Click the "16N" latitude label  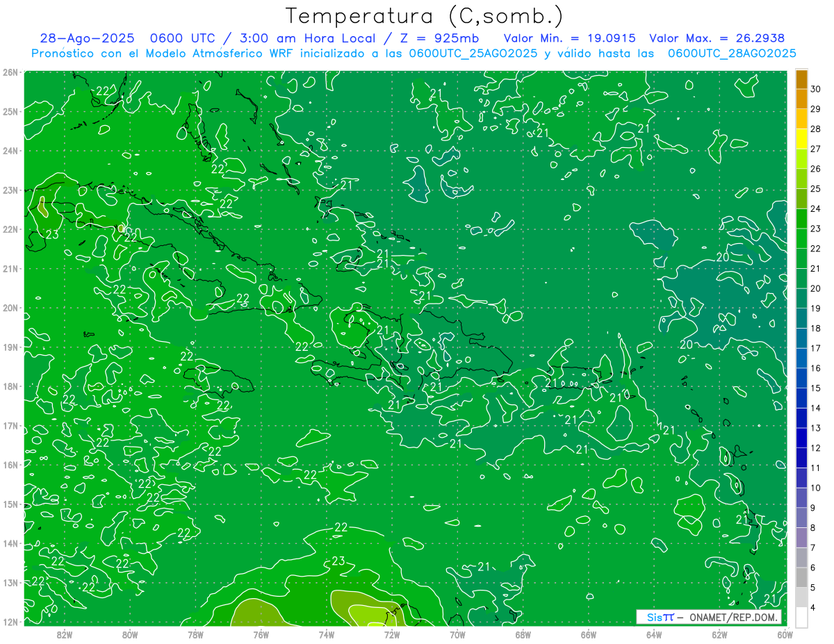10,464
